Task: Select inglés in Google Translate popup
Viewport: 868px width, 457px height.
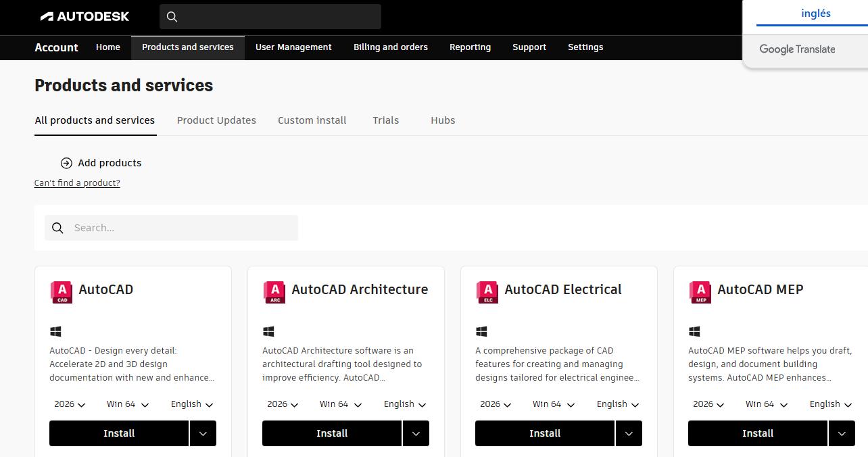Action: pyautogui.click(x=815, y=14)
